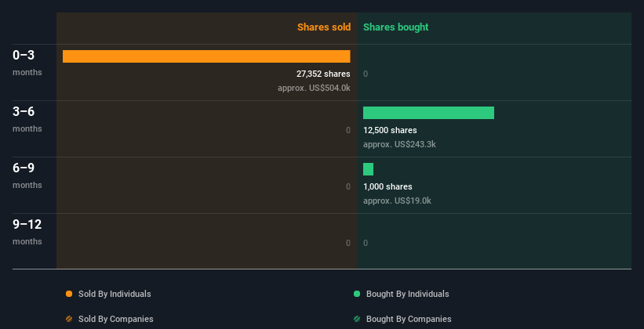Click the approx. US$19.0k amount
The height and width of the screenshot is (329, 644).
397,201
